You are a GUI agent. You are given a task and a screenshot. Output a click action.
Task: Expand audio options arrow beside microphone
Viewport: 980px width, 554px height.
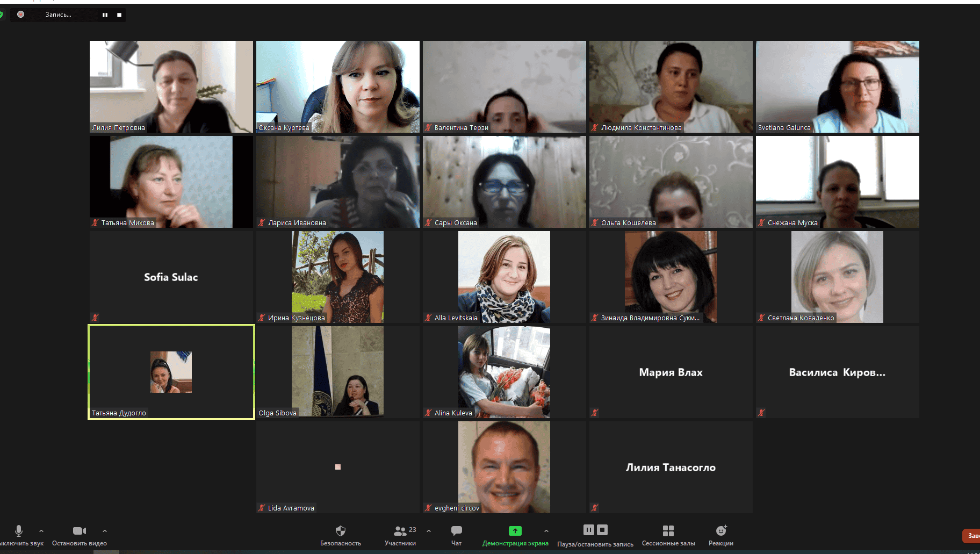pyautogui.click(x=41, y=531)
